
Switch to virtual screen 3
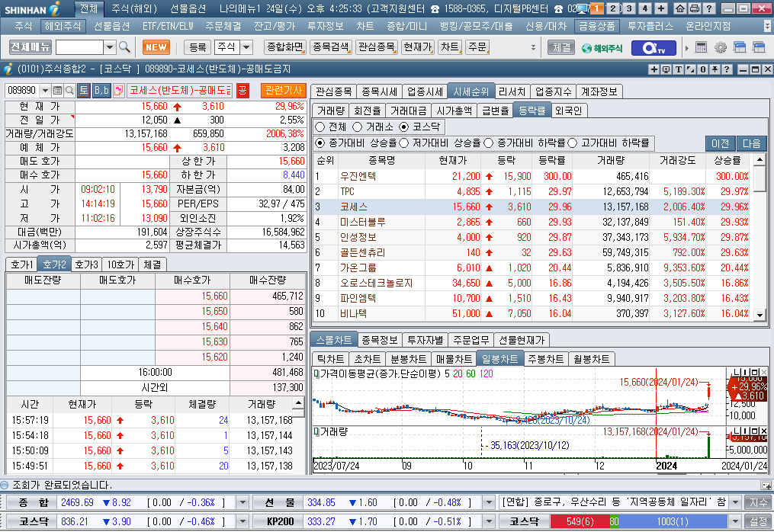click(x=629, y=8)
